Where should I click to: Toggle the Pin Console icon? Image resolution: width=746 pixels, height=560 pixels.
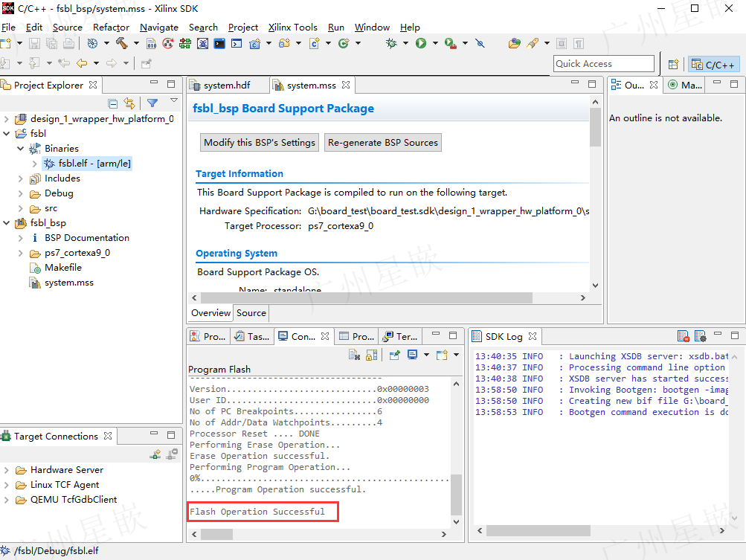(x=394, y=355)
